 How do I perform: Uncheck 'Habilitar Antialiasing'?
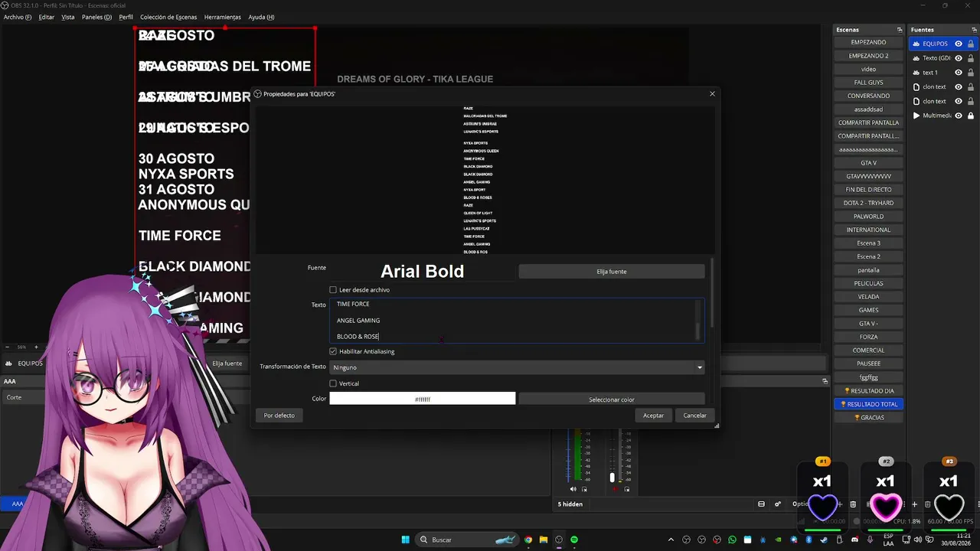pyautogui.click(x=333, y=351)
